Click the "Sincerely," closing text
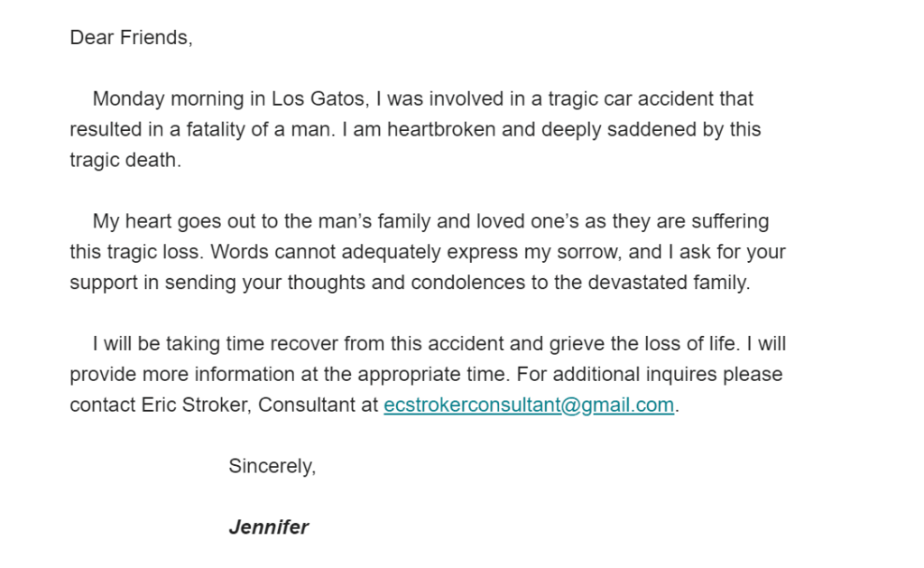The height and width of the screenshot is (568, 924). tap(273, 466)
